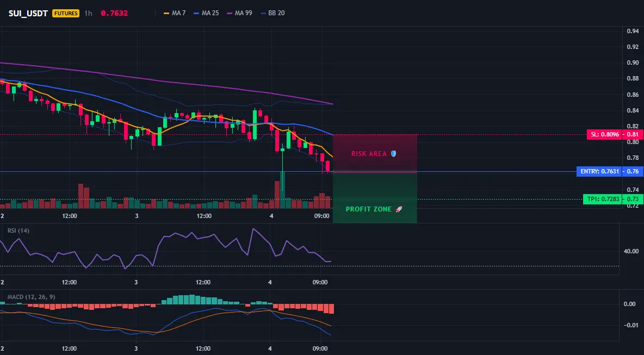Click the 0.78 price axis label
644x355 pixels.
(633, 158)
